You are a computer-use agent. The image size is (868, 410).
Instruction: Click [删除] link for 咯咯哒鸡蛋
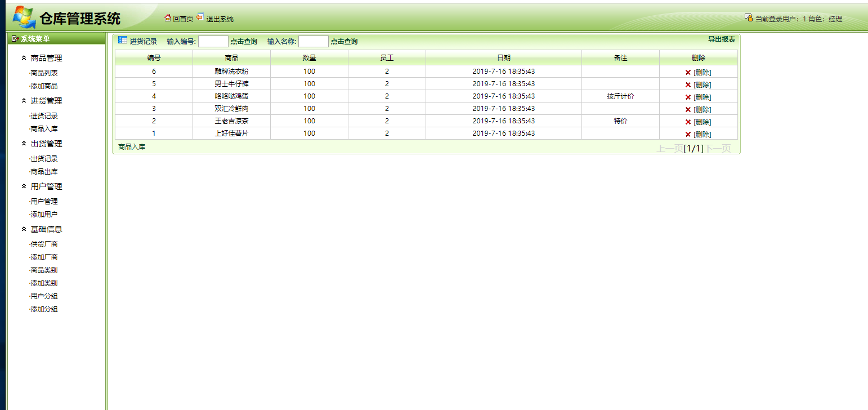(x=703, y=97)
